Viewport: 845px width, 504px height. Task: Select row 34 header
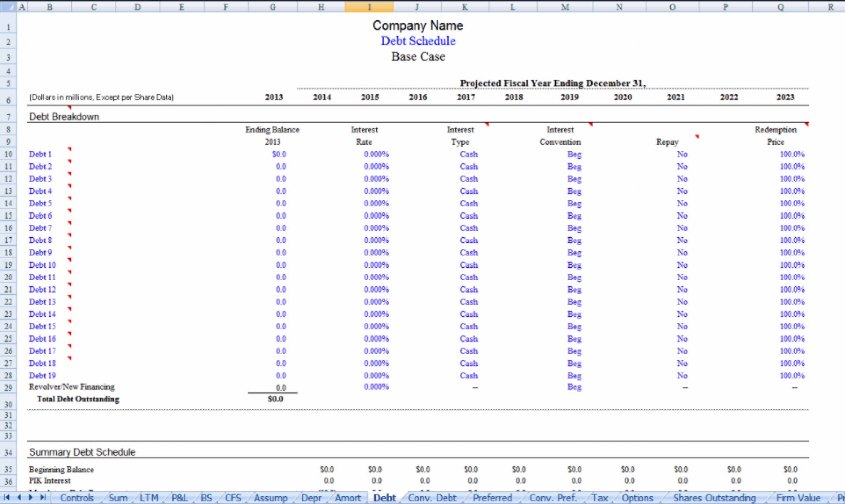8,452
